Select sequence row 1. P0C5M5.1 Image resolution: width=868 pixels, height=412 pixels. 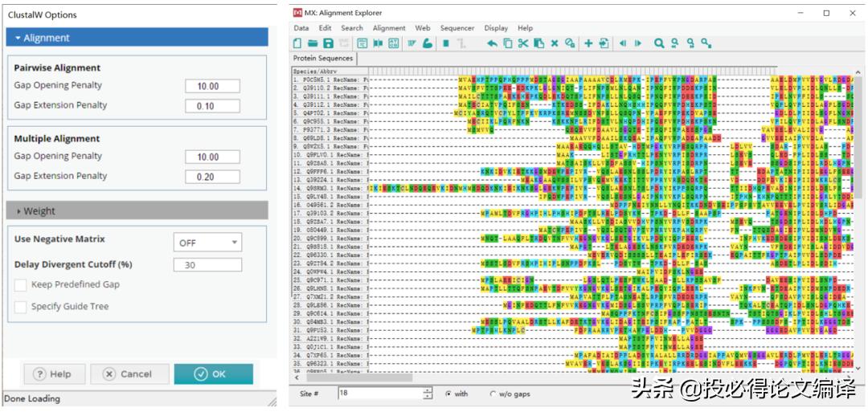[330, 80]
